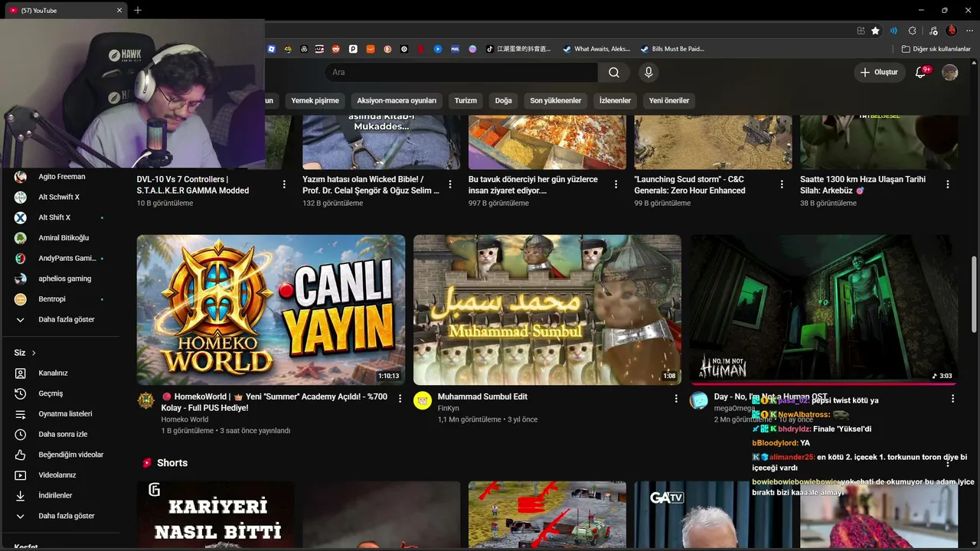The image size is (980, 551).
Task: Open Alt Schwift X subscription channel
Action: (60, 197)
